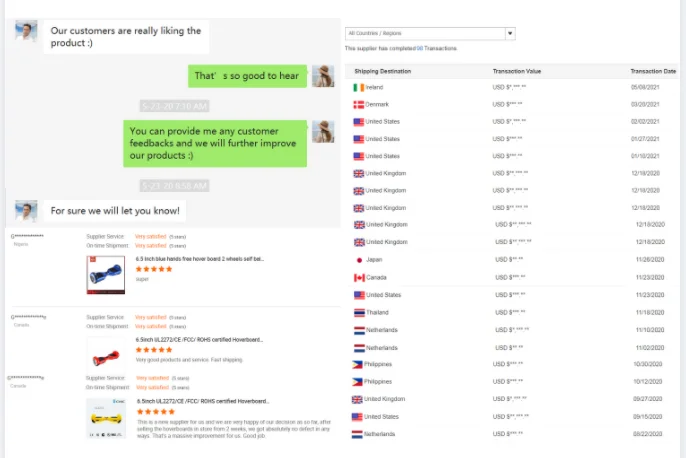Click the green "customer feedbacks" chat bubble
This screenshot has height=458, width=686.
click(216, 143)
